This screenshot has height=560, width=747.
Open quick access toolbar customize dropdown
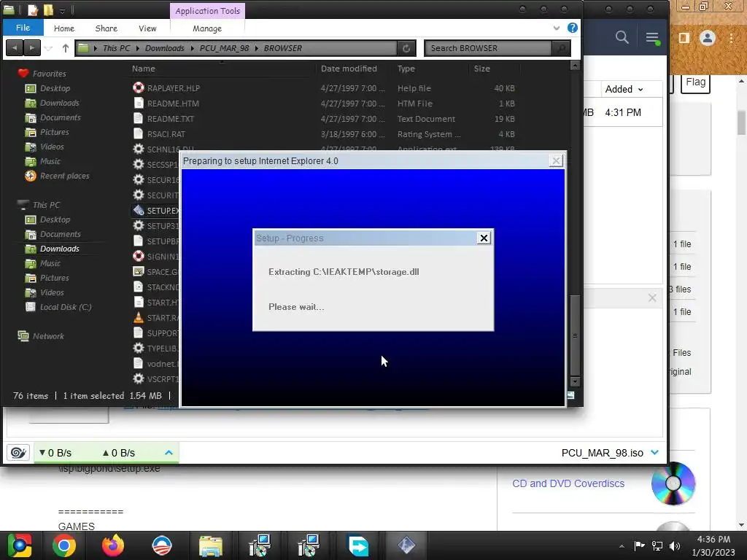click(x=63, y=10)
